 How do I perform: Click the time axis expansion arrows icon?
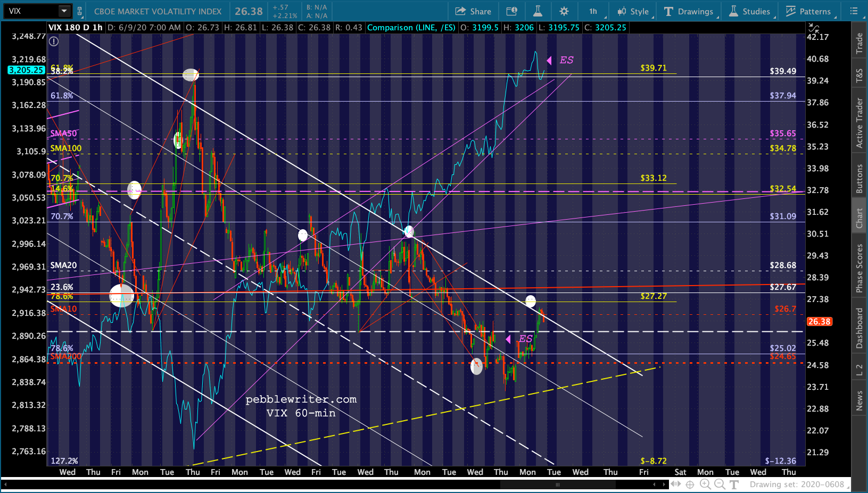[676, 484]
